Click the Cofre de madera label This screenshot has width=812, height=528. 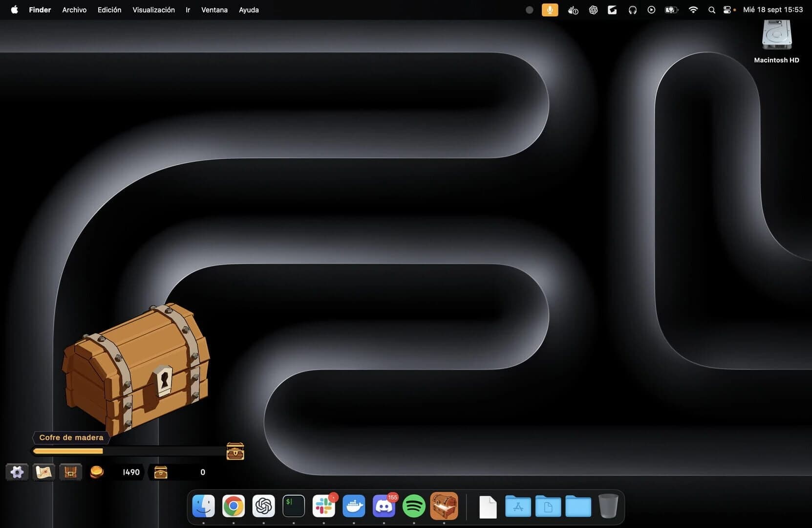coord(71,438)
